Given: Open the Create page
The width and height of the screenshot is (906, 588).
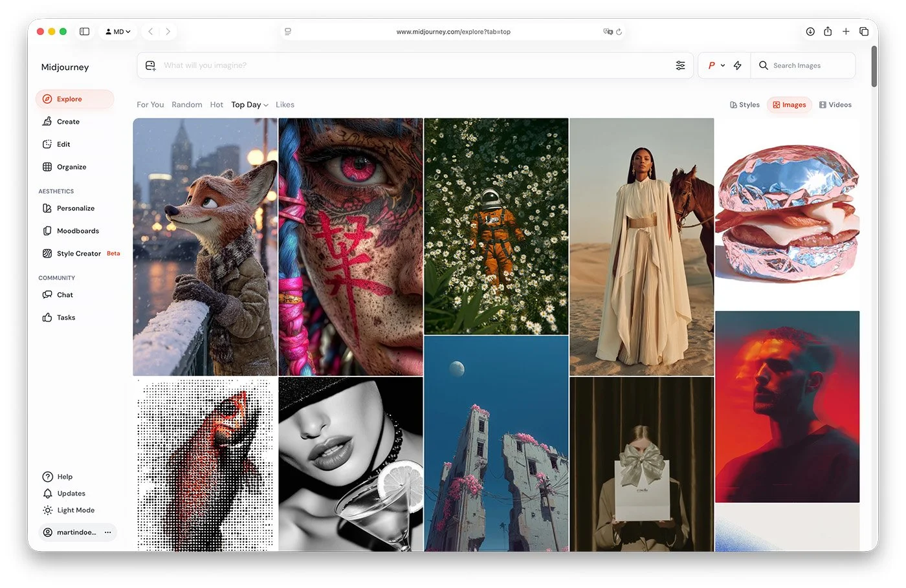Looking at the screenshot, I should 61,122.
